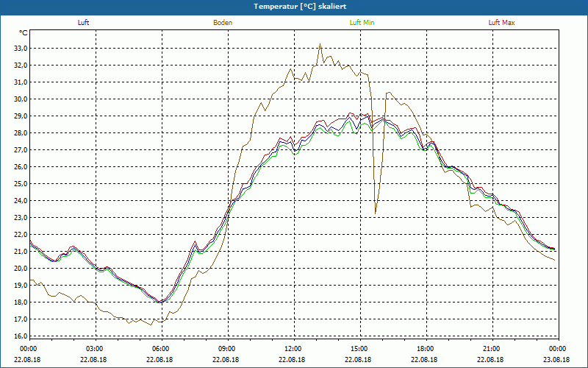Click the 20,0 y-axis value
Viewport: 588px width, 368px height.
pyautogui.click(x=21, y=268)
